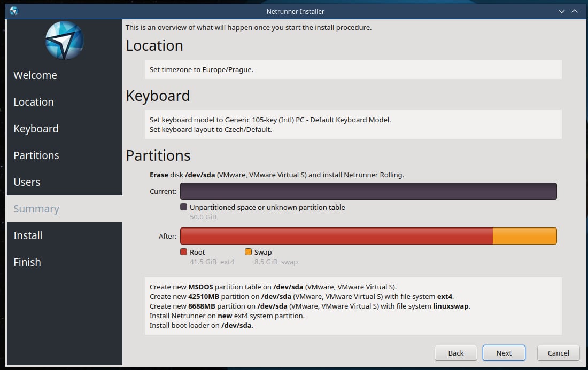Click the '8.5 GiB swap' label
Image resolution: width=588 pixels, height=370 pixels.
(x=276, y=262)
